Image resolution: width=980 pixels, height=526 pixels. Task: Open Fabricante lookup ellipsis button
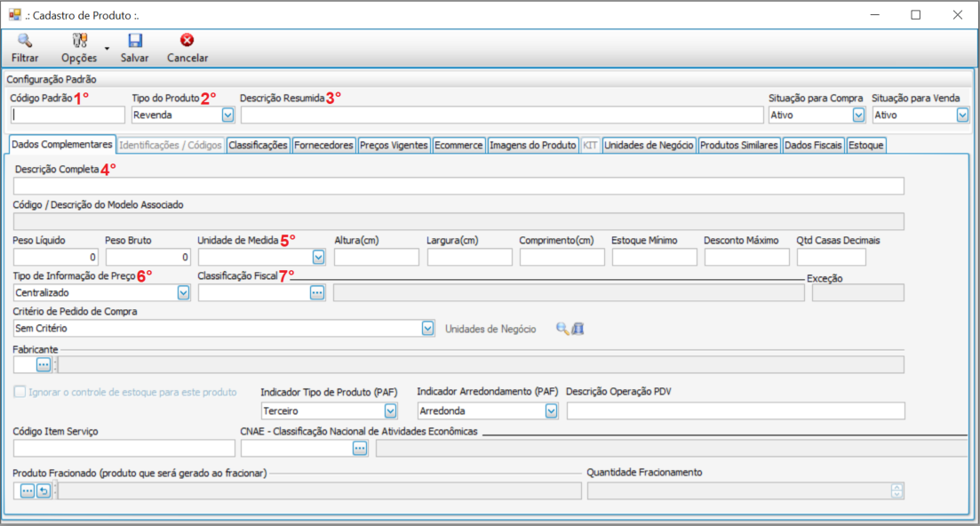click(x=44, y=365)
